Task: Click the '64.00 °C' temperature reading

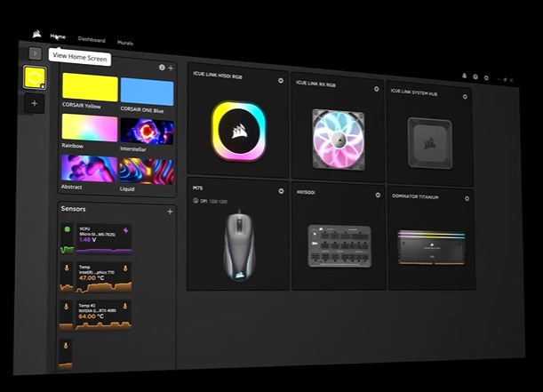Action: pos(91,316)
